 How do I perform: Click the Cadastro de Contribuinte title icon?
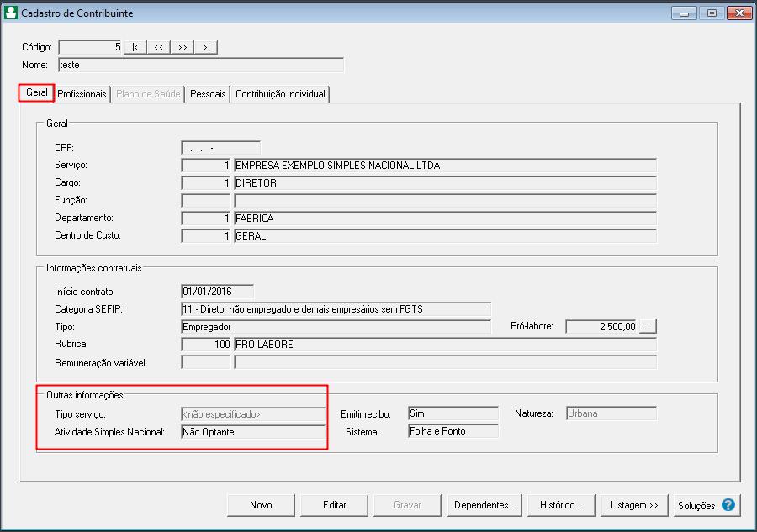[x=11, y=13]
